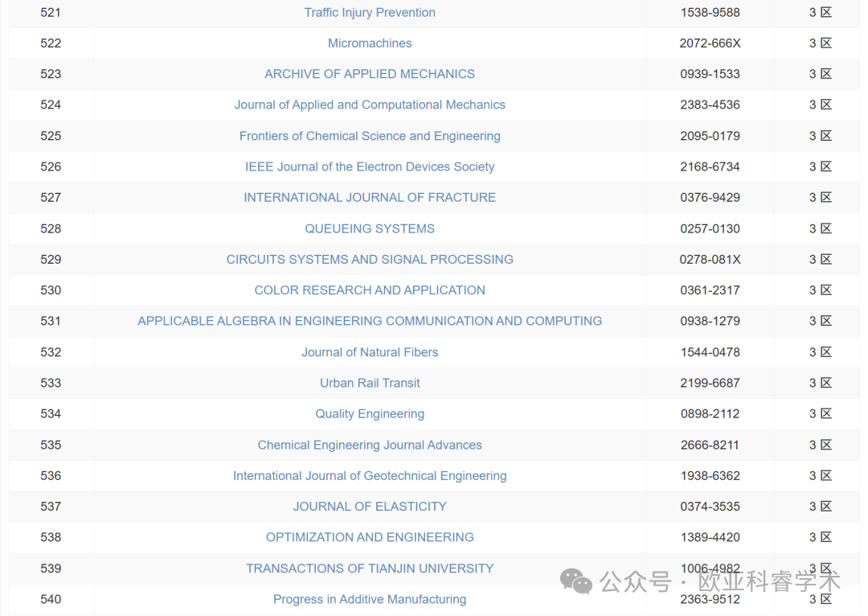Click the QUEUEING SYSTEMS journal link

pos(370,228)
